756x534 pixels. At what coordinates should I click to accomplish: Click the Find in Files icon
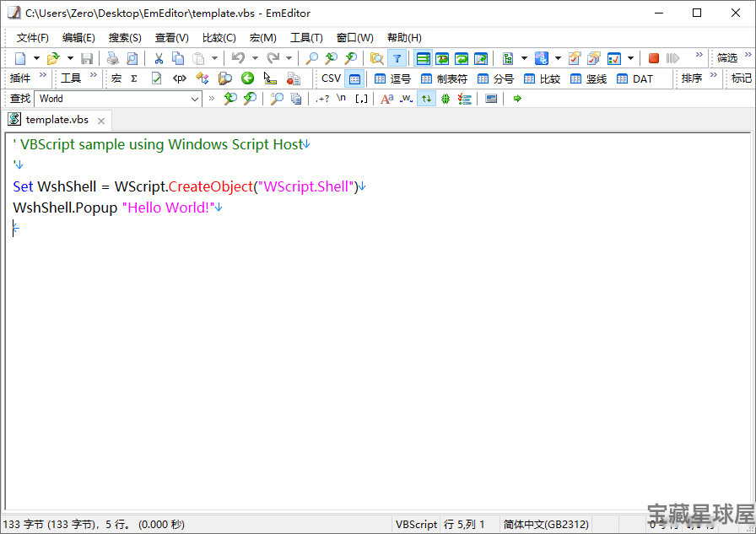coord(376,58)
